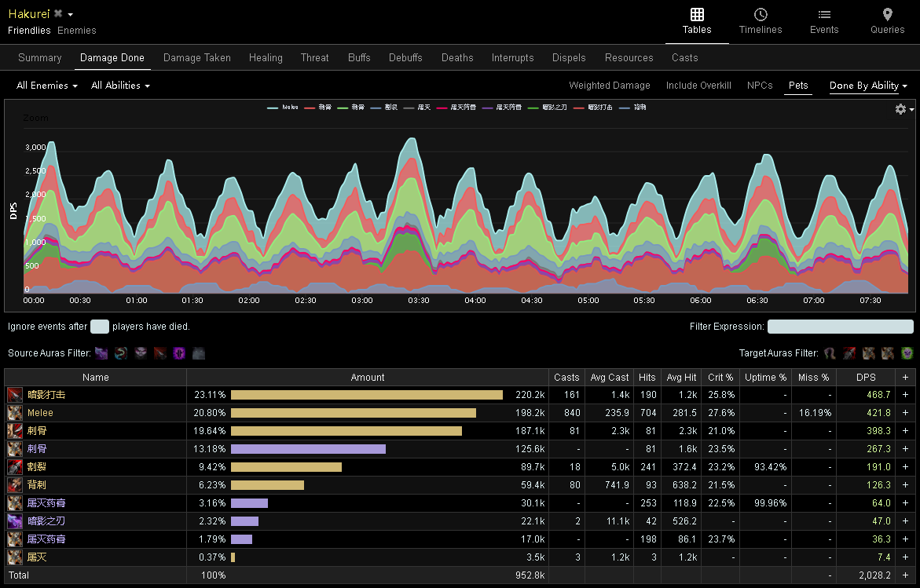Click the 背刺 ability icon
This screenshot has width=920, height=588.
point(15,485)
